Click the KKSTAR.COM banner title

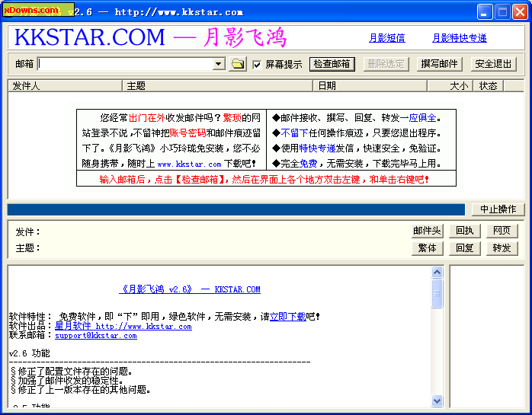[90, 37]
